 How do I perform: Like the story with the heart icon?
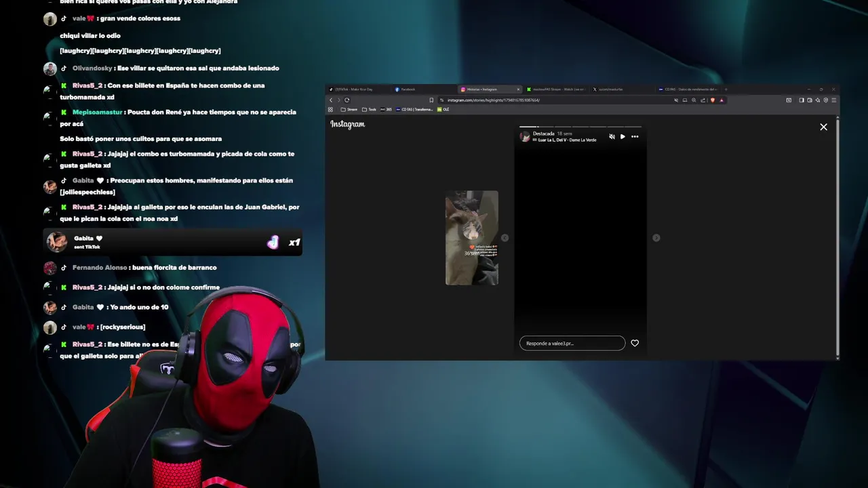click(x=635, y=343)
